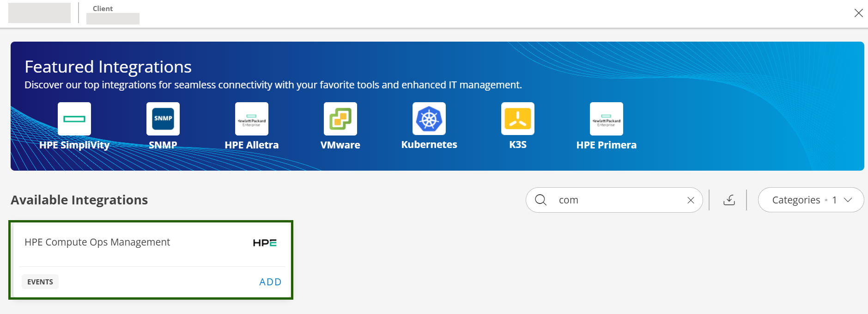Image resolution: width=868 pixels, height=314 pixels.
Task: Click the logo placeholder in top-left header
Action: pos(39,13)
